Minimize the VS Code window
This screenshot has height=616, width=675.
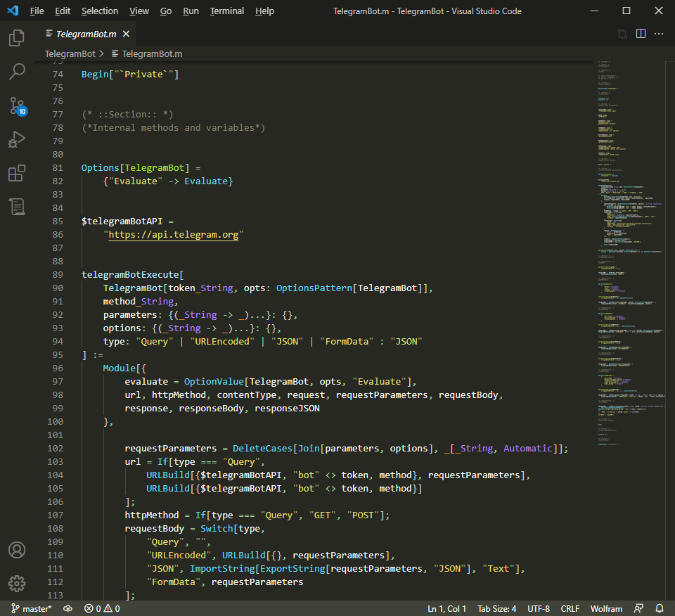[x=595, y=11]
